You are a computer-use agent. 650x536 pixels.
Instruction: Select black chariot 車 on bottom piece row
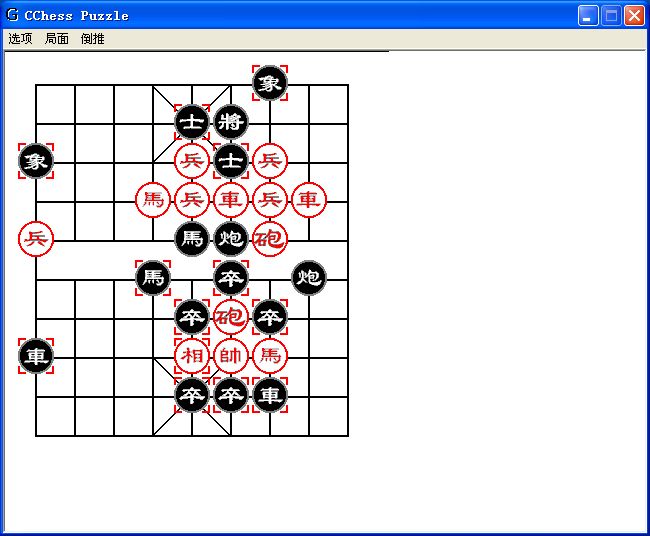[270, 394]
